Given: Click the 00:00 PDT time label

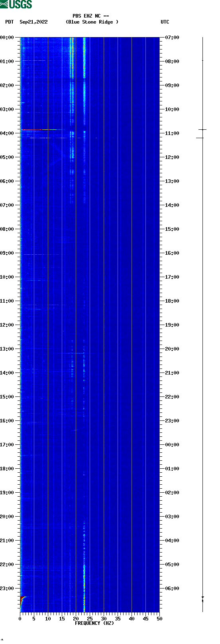Looking at the screenshot, I should pyautogui.click(x=7, y=38).
